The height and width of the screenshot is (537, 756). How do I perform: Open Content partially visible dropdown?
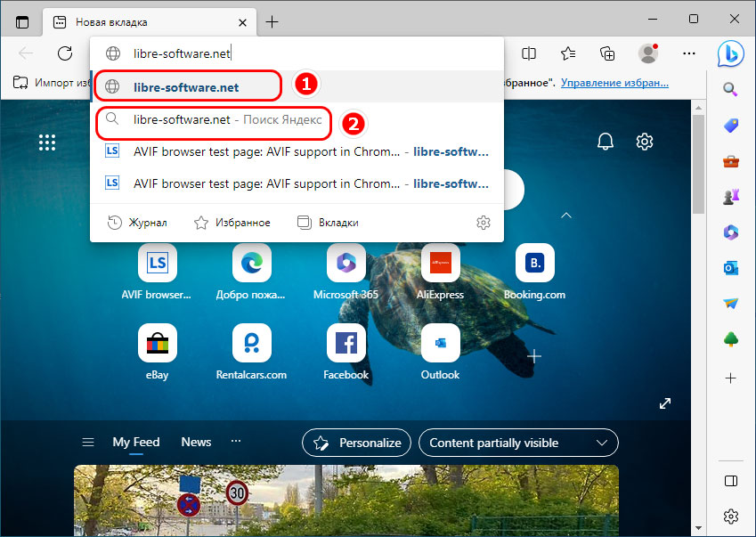point(518,443)
